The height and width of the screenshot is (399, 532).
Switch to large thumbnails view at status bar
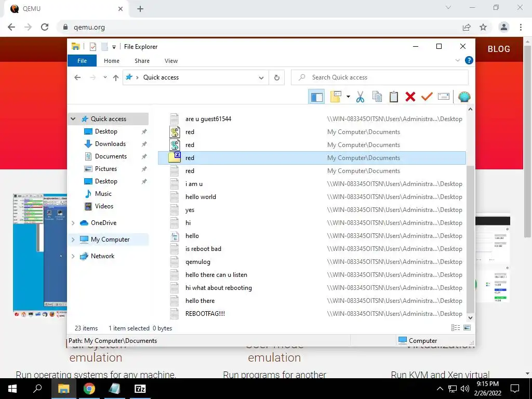point(467,328)
